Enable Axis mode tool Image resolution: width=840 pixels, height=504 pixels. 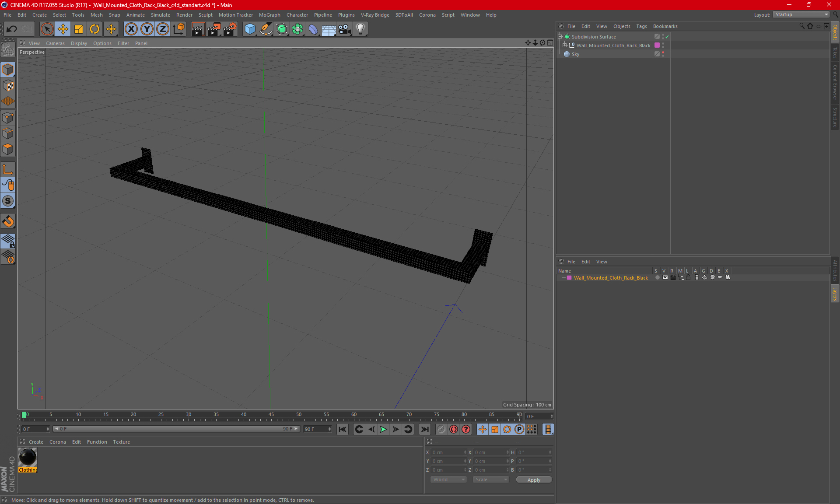tap(8, 169)
